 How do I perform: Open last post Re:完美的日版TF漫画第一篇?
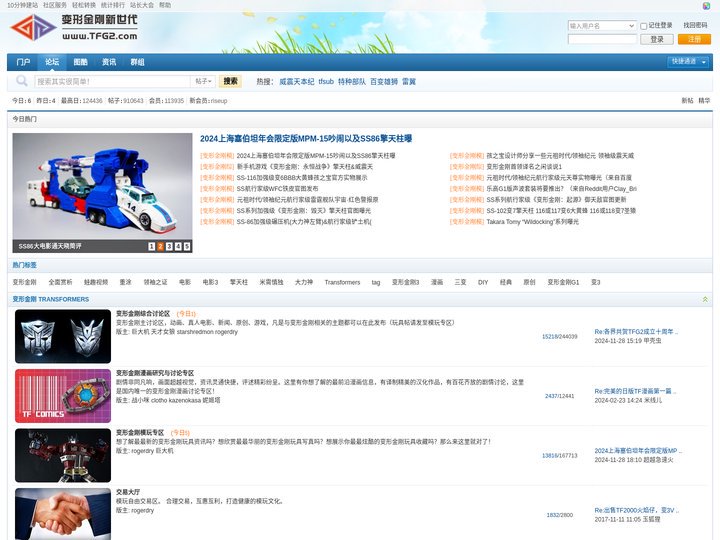[635, 391]
